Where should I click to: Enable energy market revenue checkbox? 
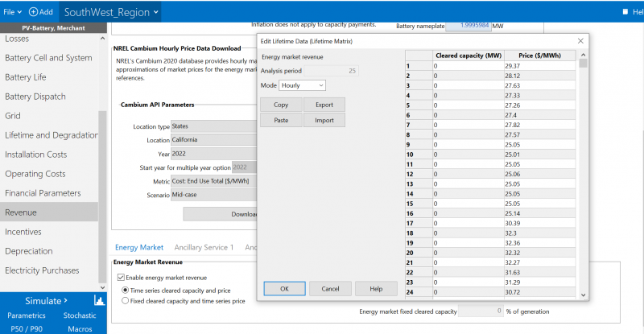click(x=122, y=278)
